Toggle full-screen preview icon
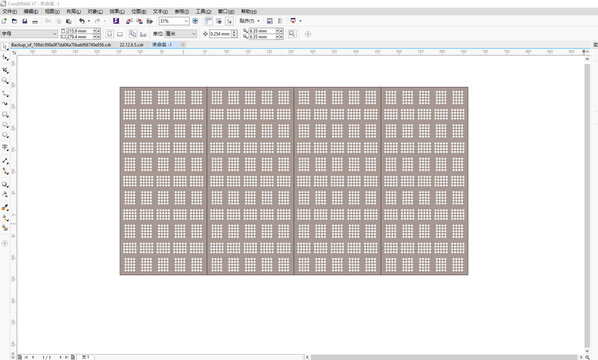 click(x=195, y=21)
